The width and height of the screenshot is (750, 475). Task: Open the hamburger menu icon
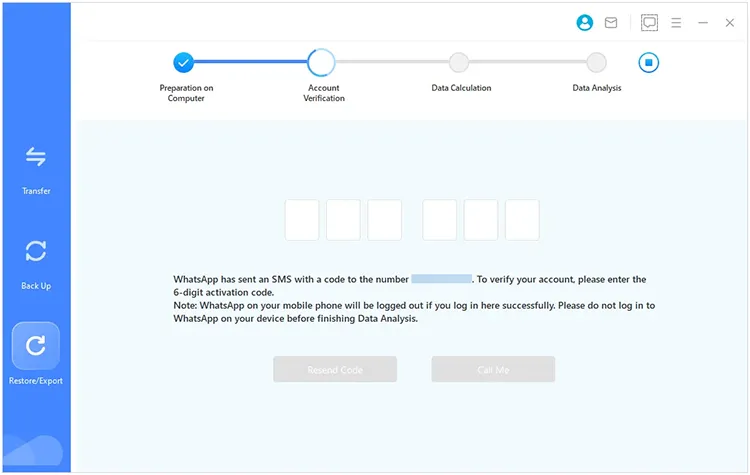(x=676, y=22)
